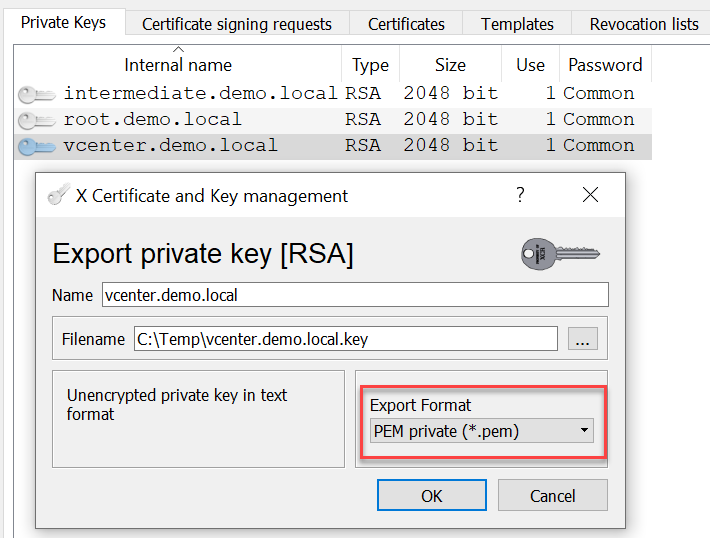Click the Name input field
Image resolution: width=710 pixels, height=538 pixels.
click(x=355, y=294)
